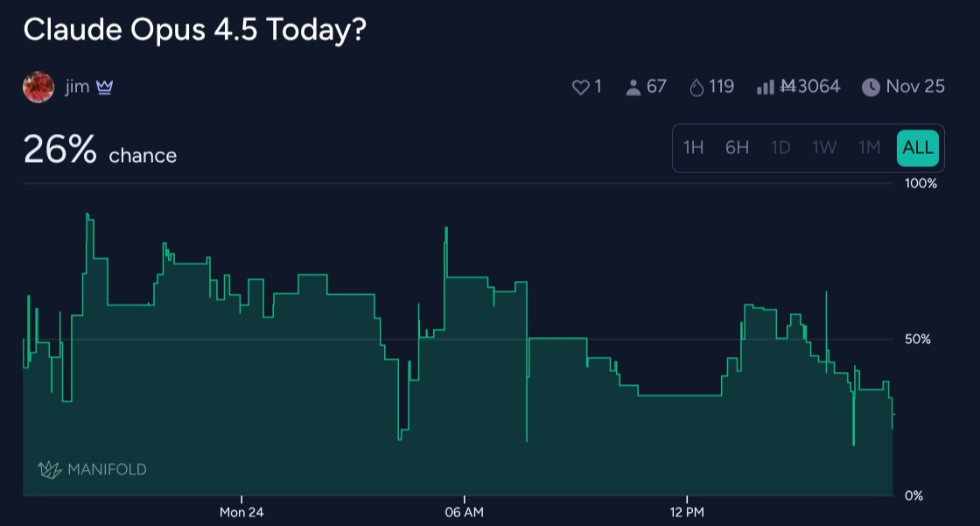Click the traders person icon
980x526 pixels.
633,88
